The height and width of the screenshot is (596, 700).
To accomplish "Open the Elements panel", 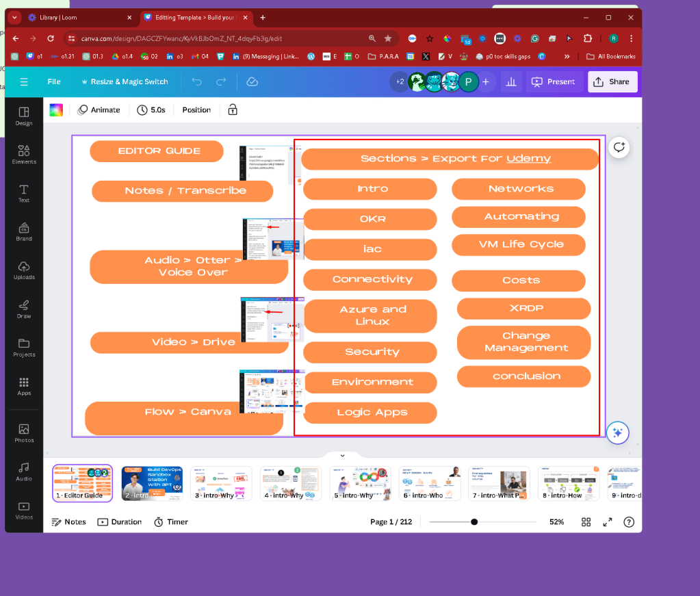I will pos(24,155).
